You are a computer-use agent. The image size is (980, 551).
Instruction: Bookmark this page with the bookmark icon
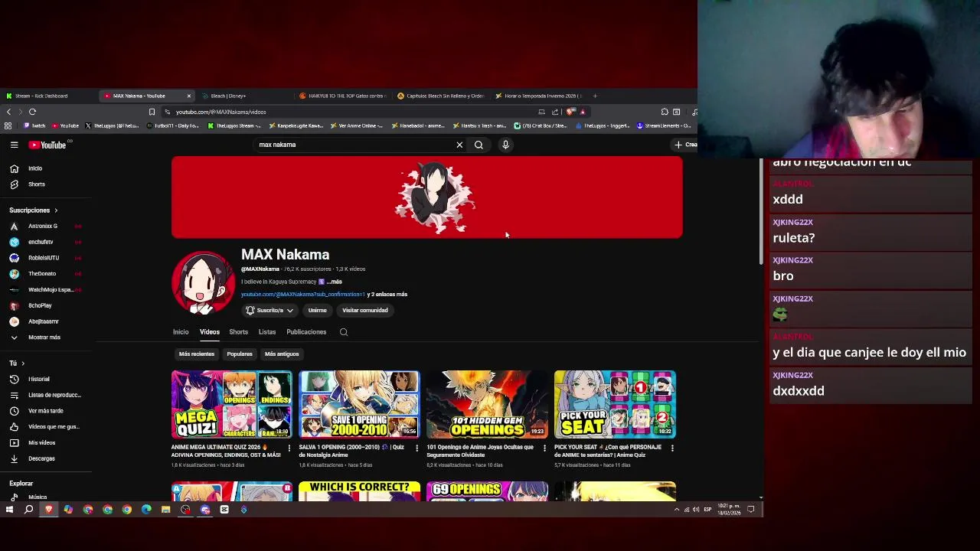152,112
